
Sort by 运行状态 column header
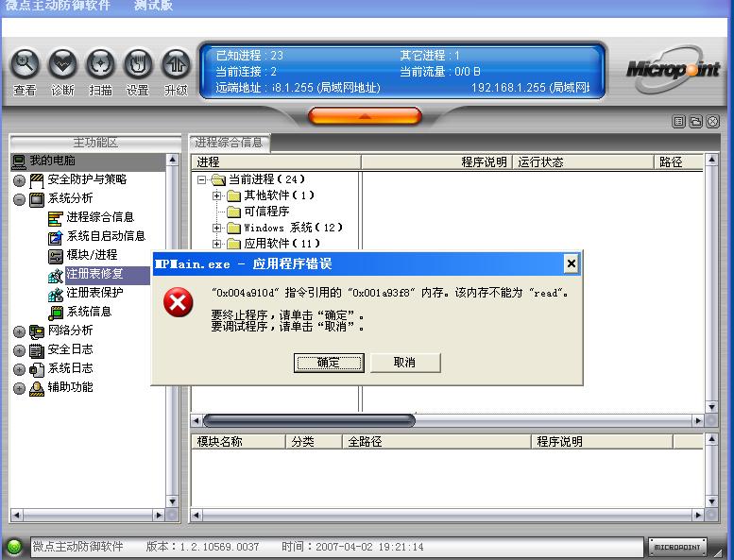(583, 162)
